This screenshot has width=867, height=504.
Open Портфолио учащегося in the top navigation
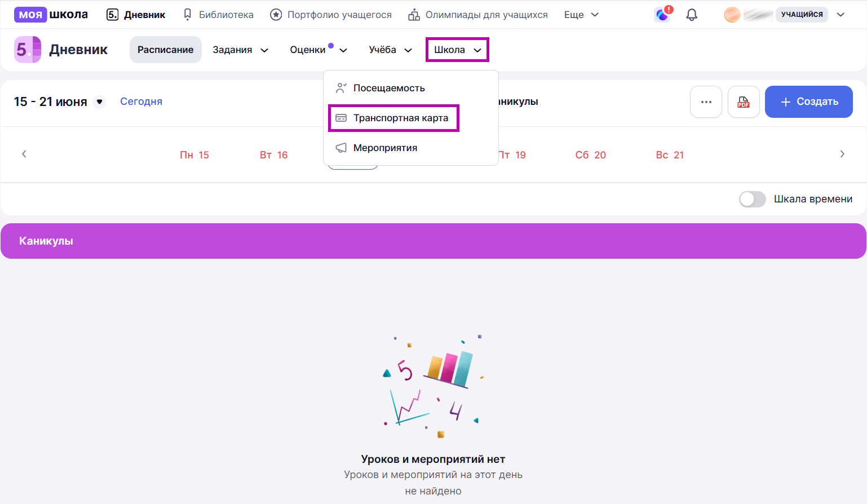pos(330,15)
